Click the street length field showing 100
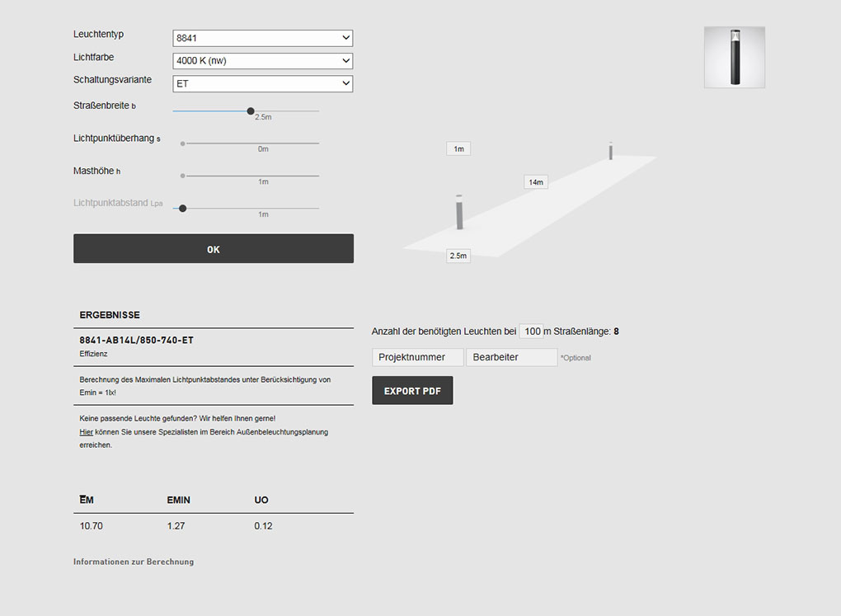Image resolution: width=841 pixels, height=616 pixels. 532,332
